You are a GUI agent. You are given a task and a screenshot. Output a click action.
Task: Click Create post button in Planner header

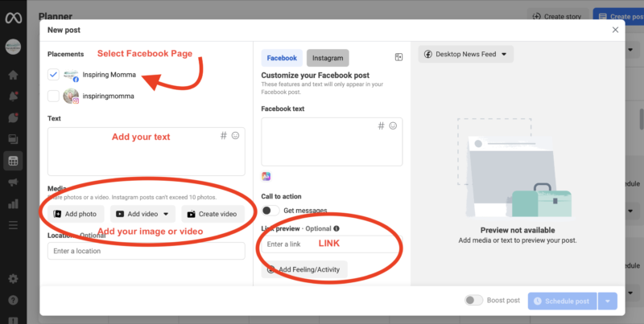coord(619,17)
